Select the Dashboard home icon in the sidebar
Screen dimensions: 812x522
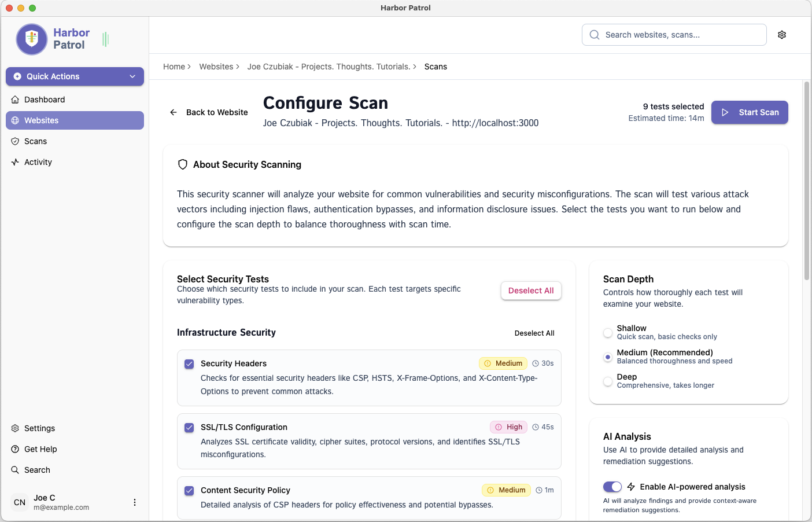[14, 100]
